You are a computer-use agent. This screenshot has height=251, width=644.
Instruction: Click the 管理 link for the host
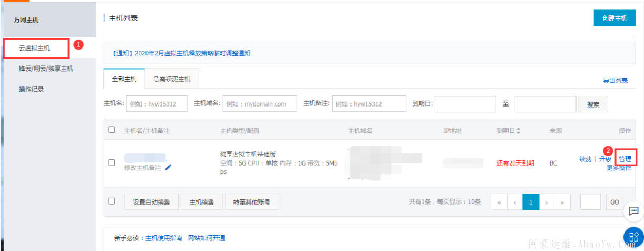click(x=625, y=159)
